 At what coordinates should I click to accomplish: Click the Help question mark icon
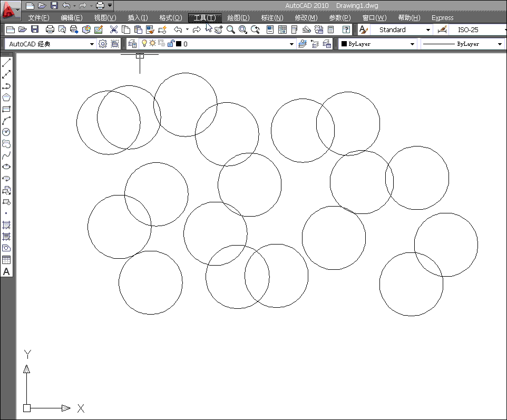pyautogui.click(x=346, y=30)
